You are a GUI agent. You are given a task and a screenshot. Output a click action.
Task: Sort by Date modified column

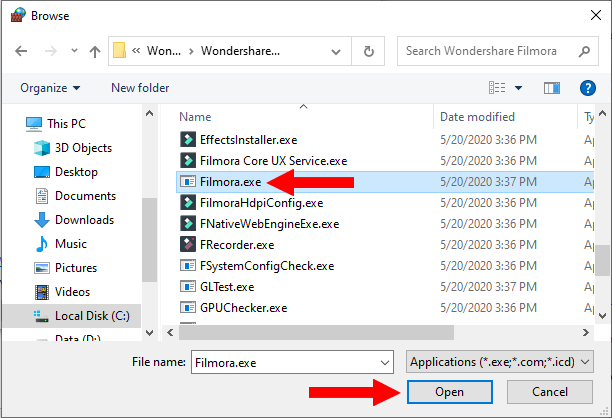point(477,117)
